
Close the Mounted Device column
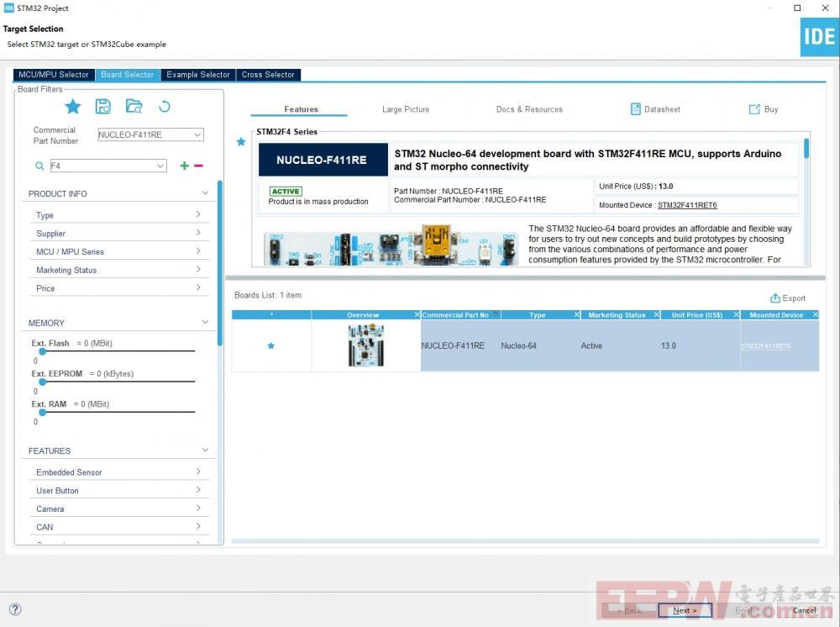pos(816,314)
